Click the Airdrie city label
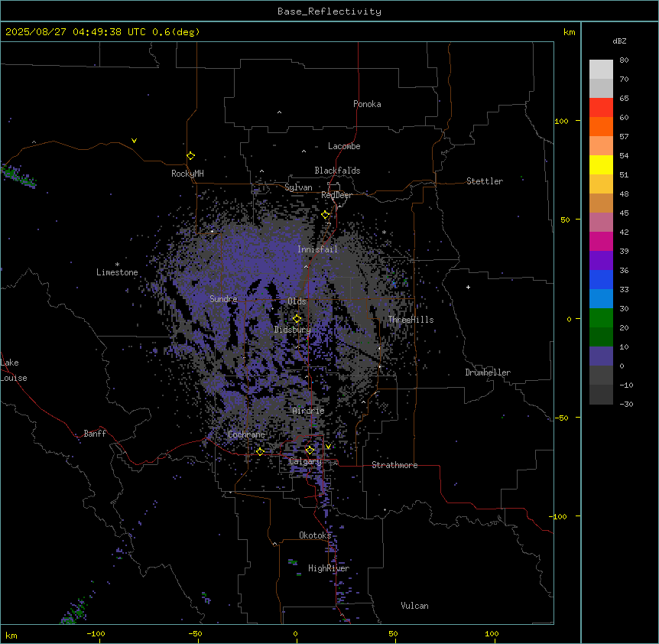Screen dimensions: 659x644 click(308, 411)
